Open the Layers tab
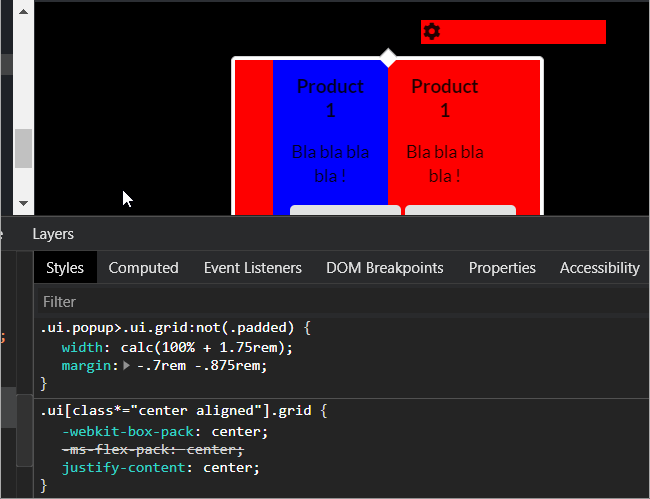The width and height of the screenshot is (650, 499). tap(53, 234)
